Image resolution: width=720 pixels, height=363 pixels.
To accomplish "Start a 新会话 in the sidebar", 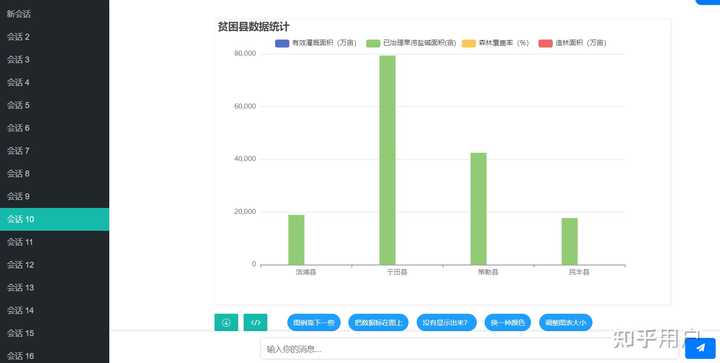I will point(54,14).
